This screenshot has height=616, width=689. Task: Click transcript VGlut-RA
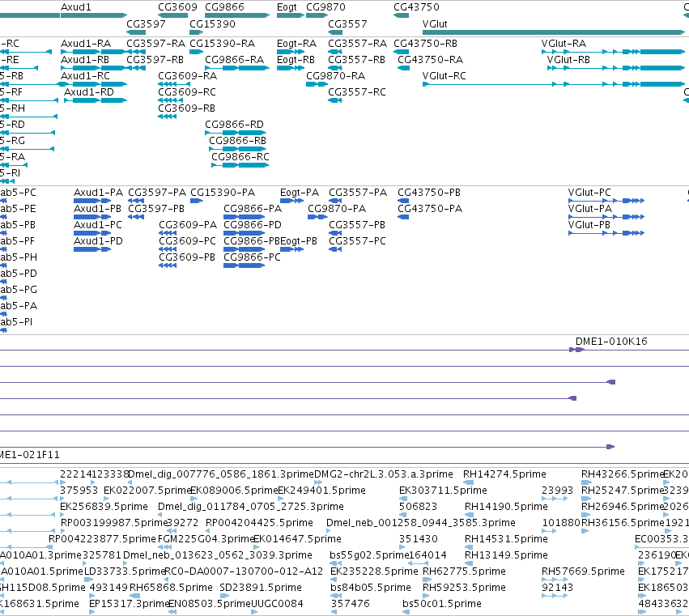(x=564, y=44)
